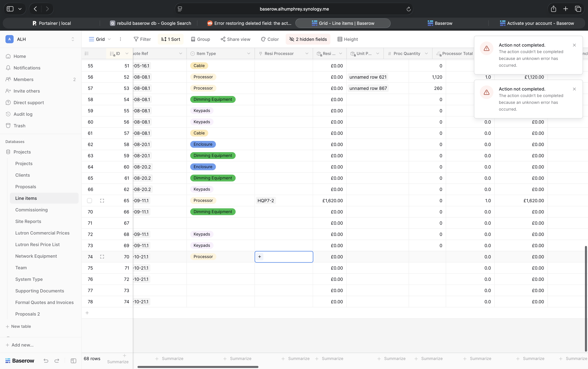Screen dimensions: 588x369
Task: Reload the page in browser bar
Action: click(409, 9)
